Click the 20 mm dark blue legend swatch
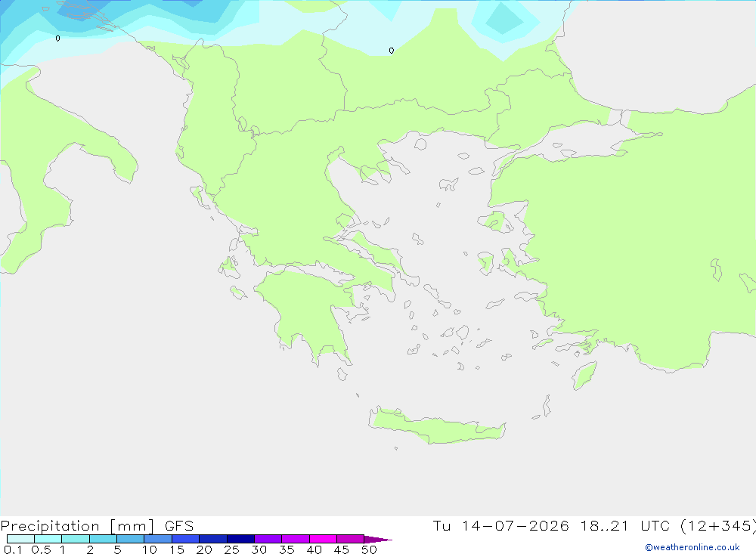The image size is (756, 554). (x=212, y=539)
